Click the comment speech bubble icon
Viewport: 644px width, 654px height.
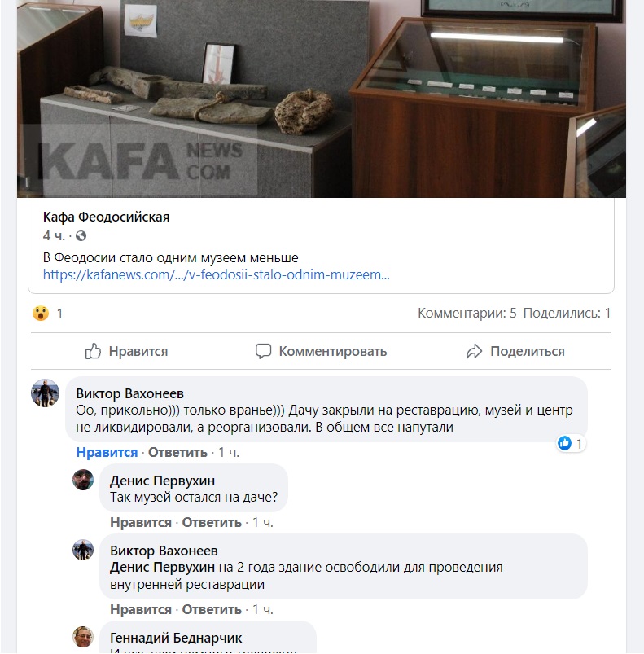click(x=263, y=351)
